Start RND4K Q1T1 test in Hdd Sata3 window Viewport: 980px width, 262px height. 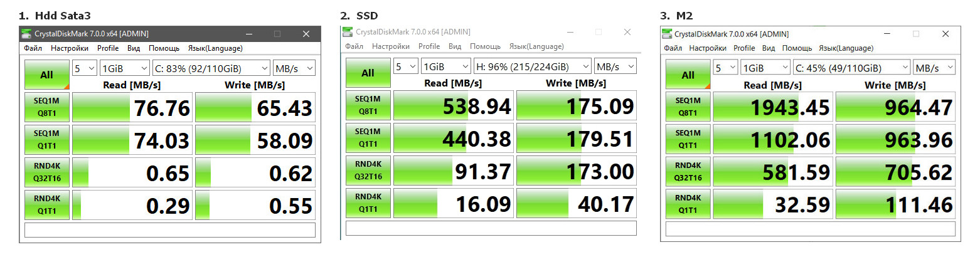click(46, 205)
